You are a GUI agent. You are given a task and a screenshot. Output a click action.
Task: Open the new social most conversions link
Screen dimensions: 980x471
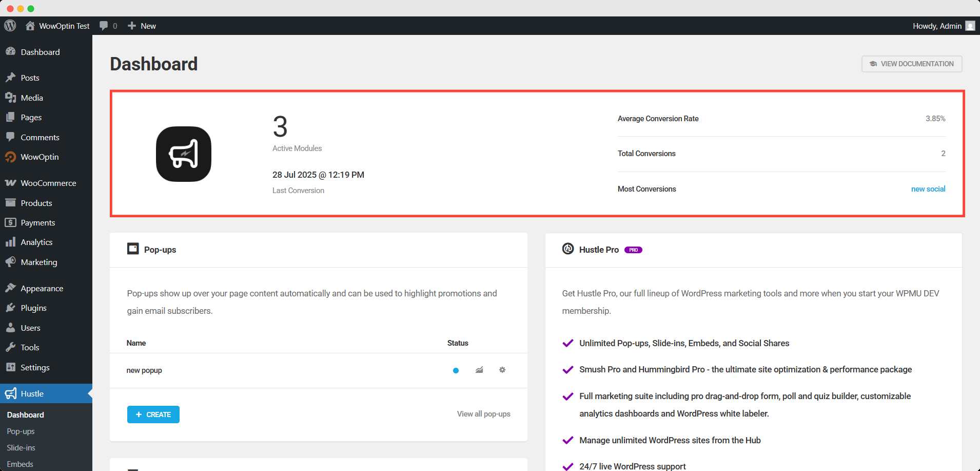tap(928, 189)
